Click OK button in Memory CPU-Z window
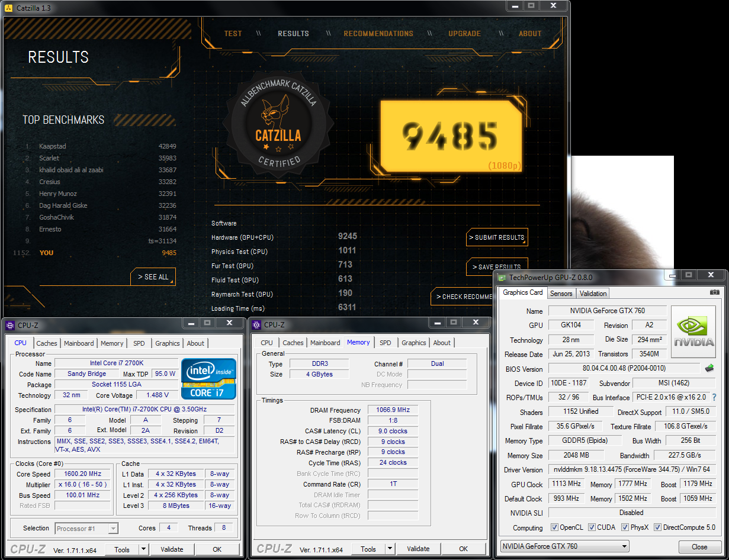 464,549
